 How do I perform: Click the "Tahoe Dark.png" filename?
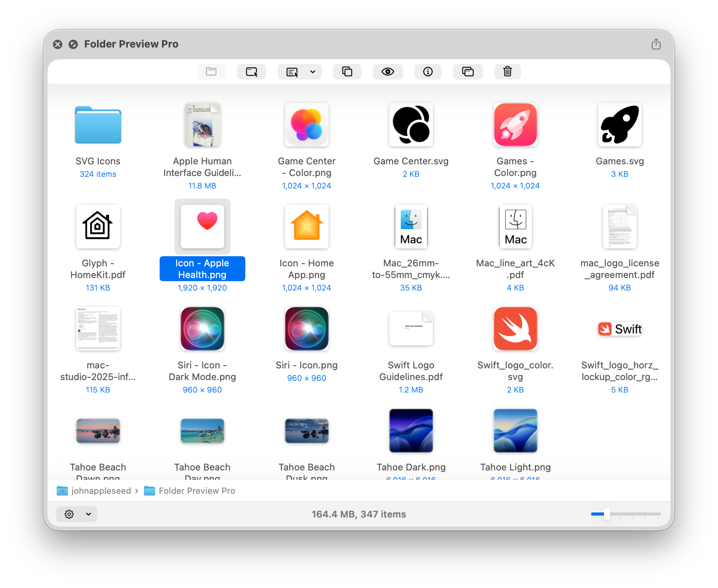411,467
